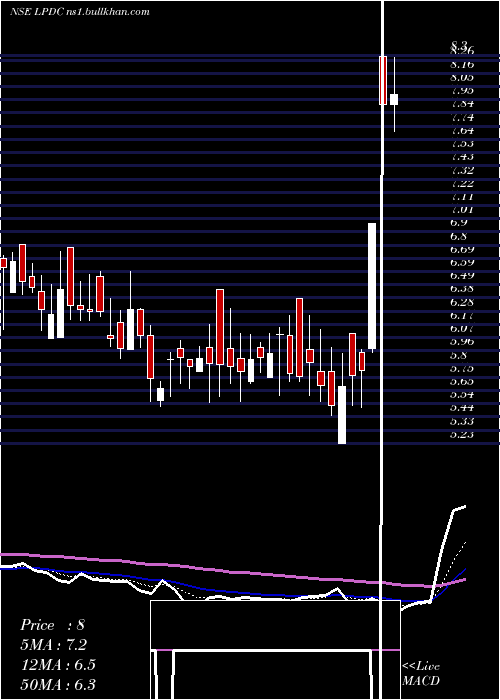Click the "12MA : 6.5" value

tap(58, 665)
